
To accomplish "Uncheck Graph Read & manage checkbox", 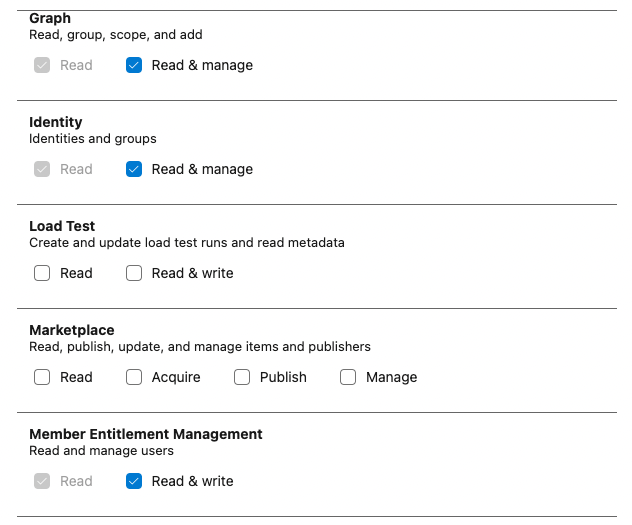I will click(134, 66).
